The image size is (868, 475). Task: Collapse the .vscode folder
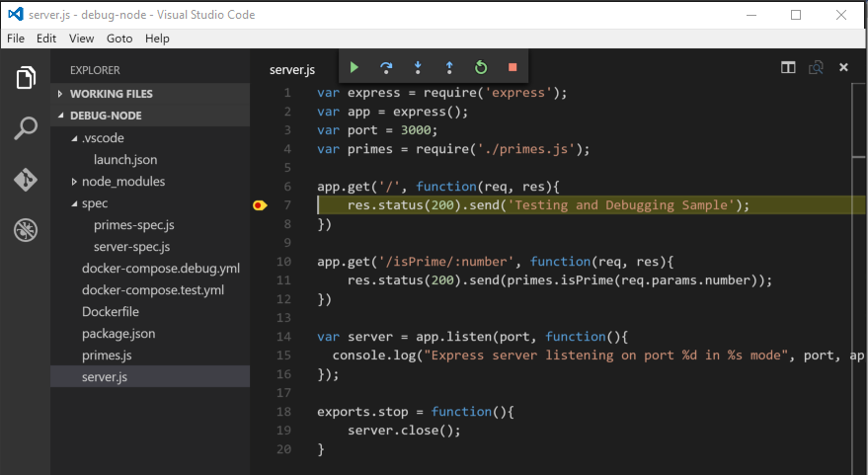[x=74, y=138]
